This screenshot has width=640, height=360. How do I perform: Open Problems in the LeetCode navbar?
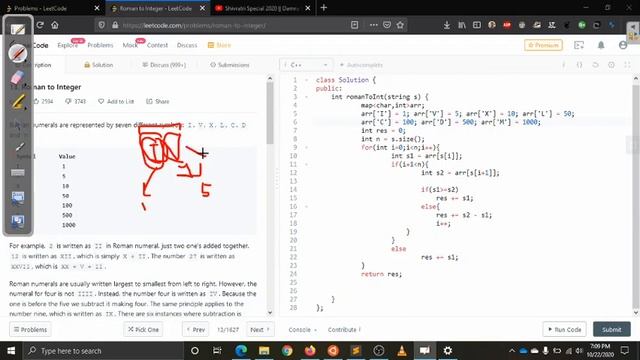(x=100, y=45)
